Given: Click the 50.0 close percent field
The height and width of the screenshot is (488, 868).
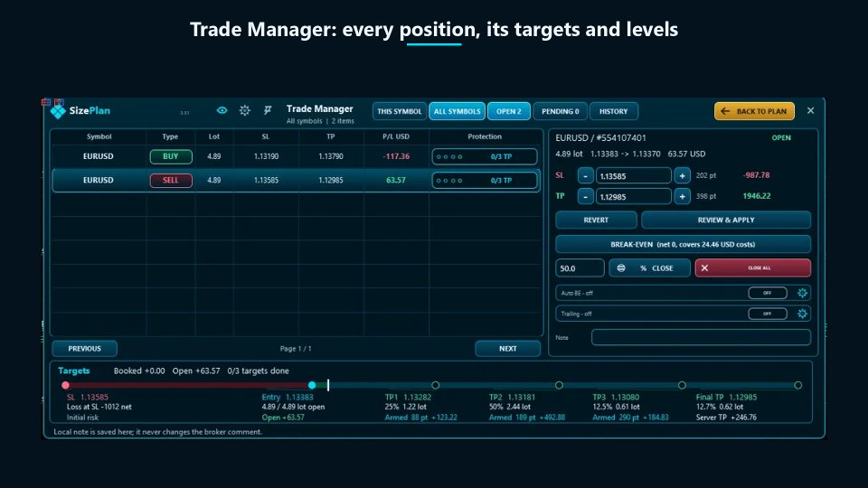Looking at the screenshot, I should point(580,267).
